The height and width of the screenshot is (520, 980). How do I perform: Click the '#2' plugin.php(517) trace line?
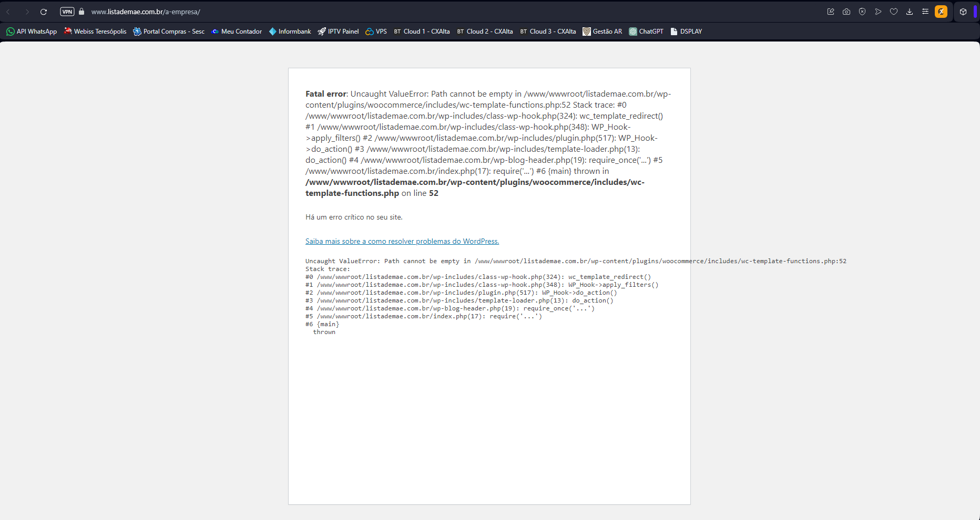461,293
